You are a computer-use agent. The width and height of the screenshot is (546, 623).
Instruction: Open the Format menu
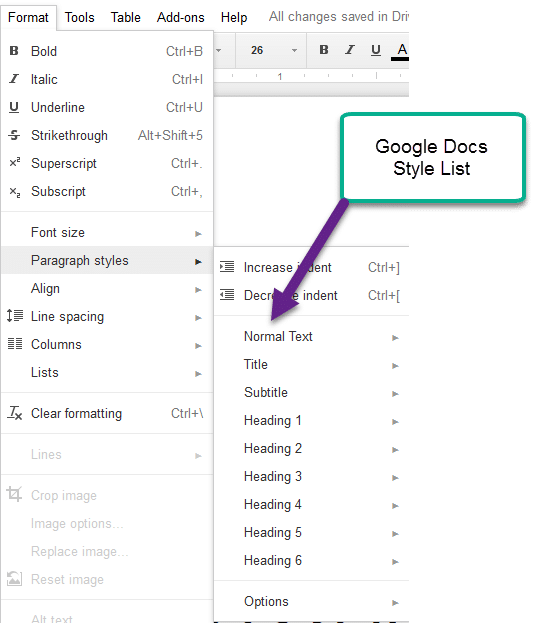(28, 17)
